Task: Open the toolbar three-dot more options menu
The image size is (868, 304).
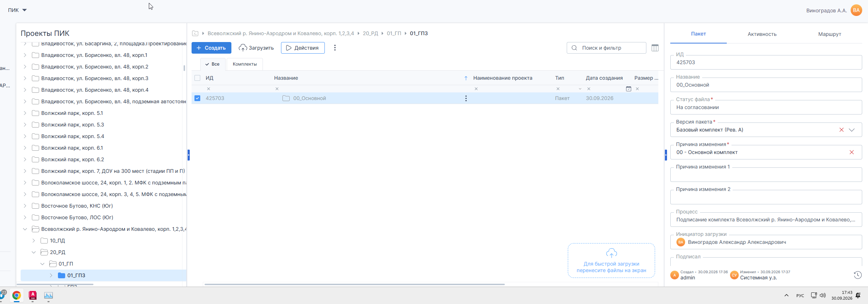Action: click(x=335, y=48)
